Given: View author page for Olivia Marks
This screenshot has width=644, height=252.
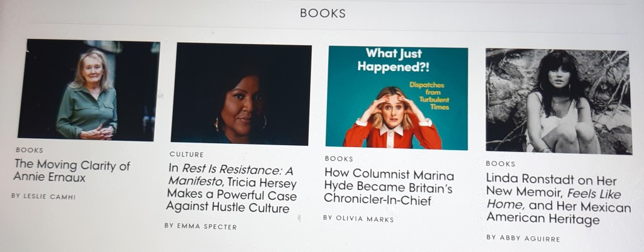Looking at the screenshot, I should [358, 218].
